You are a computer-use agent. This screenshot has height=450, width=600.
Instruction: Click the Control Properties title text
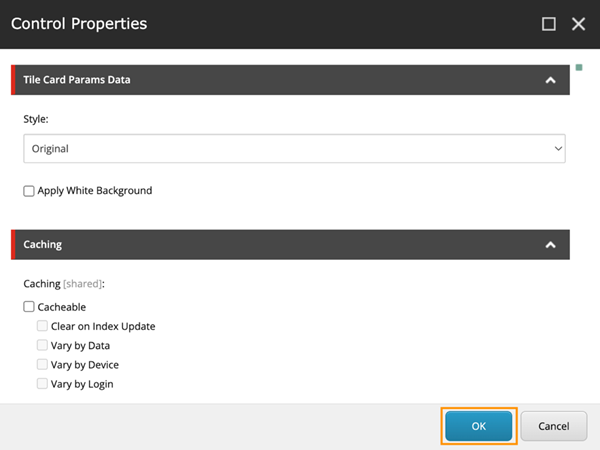79,23
